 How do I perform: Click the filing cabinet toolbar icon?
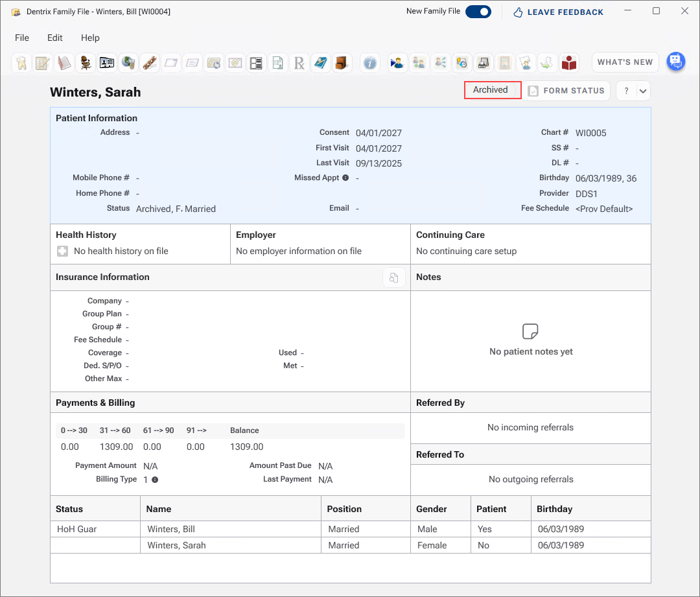[342, 63]
